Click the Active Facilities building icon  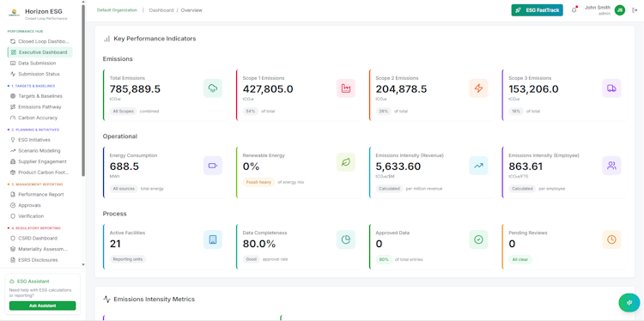coord(213,239)
